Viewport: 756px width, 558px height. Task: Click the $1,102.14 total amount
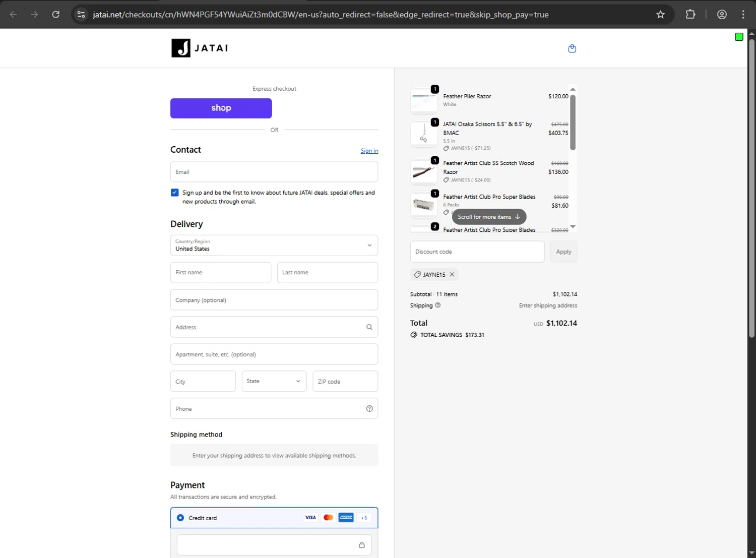(561, 323)
